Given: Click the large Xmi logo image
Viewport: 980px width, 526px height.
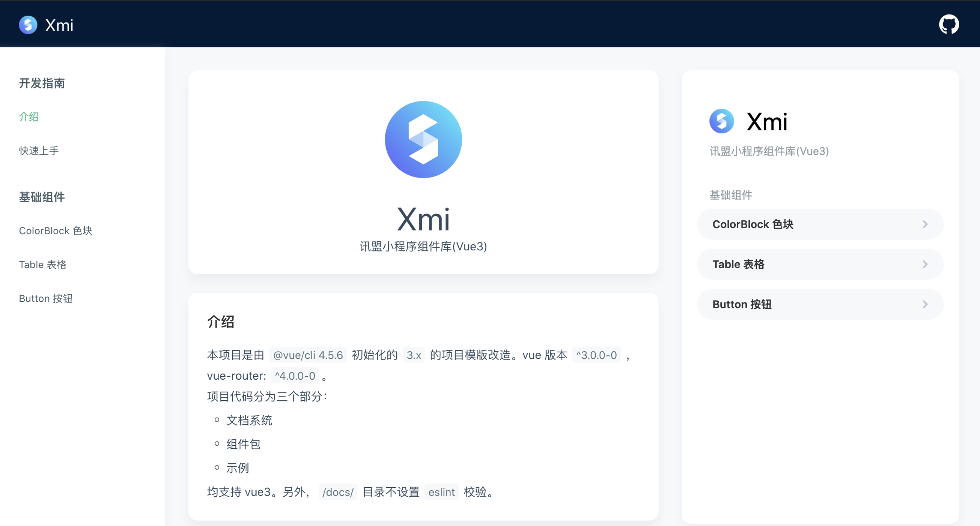Looking at the screenshot, I should (x=423, y=140).
